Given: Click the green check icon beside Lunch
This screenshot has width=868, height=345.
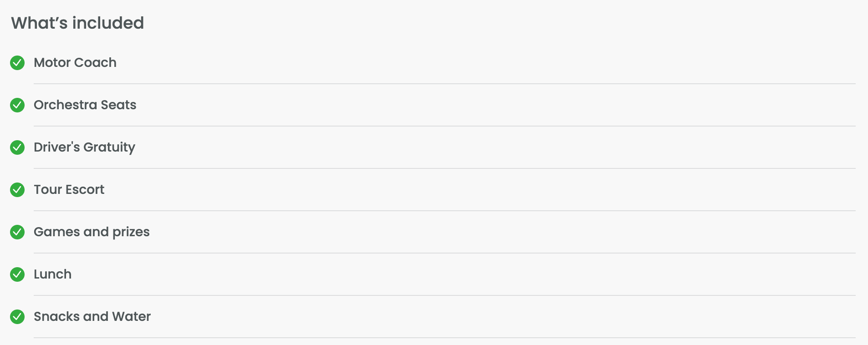Looking at the screenshot, I should pos(17,274).
